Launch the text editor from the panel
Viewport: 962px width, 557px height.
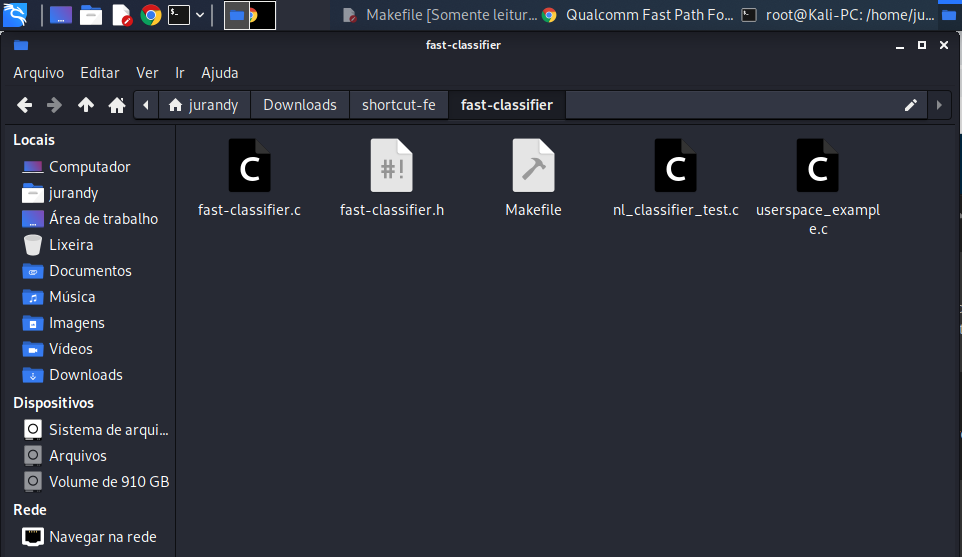(x=121, y=15)
